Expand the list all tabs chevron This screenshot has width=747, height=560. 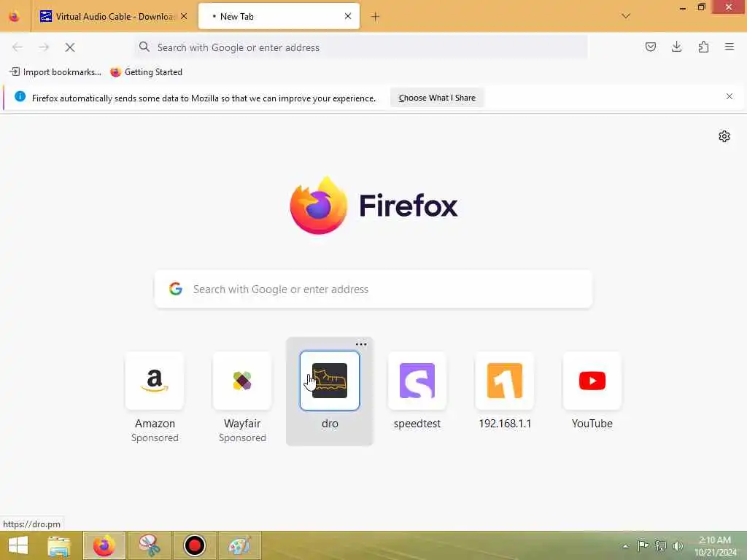[626, 16]
